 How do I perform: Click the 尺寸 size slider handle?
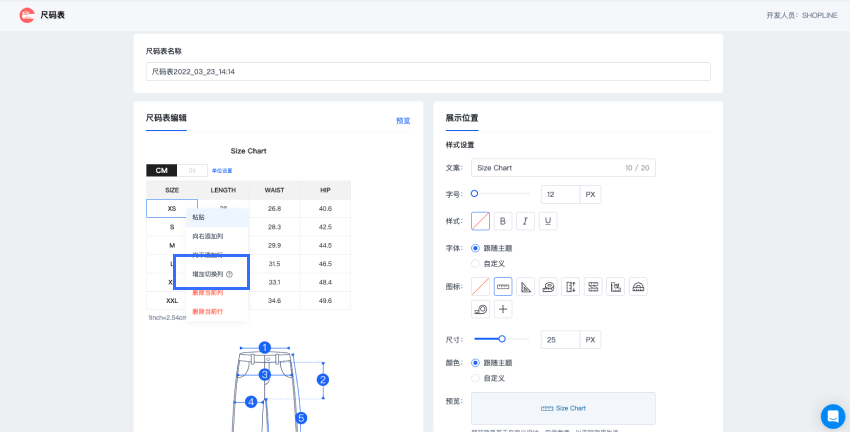tap(502, 339)
